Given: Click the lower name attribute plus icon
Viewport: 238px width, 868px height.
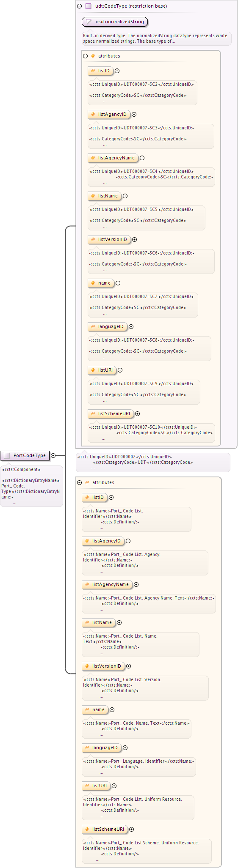Looking at the screenshot, I should click(112, 710).
